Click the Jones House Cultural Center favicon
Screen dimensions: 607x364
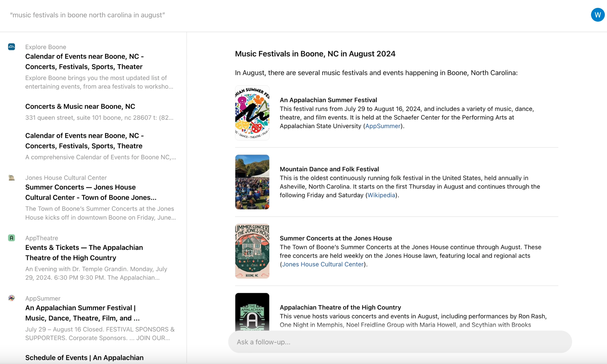[x=11, y=178]
